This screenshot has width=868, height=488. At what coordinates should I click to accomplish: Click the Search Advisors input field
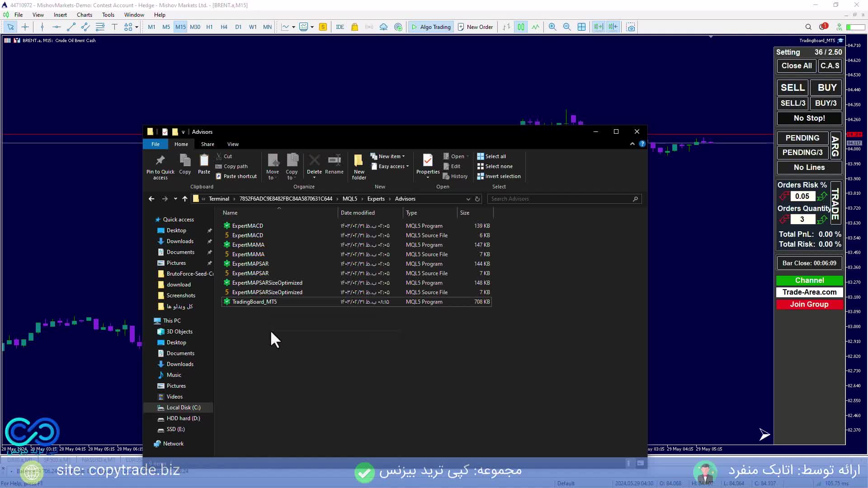[561, 199]
